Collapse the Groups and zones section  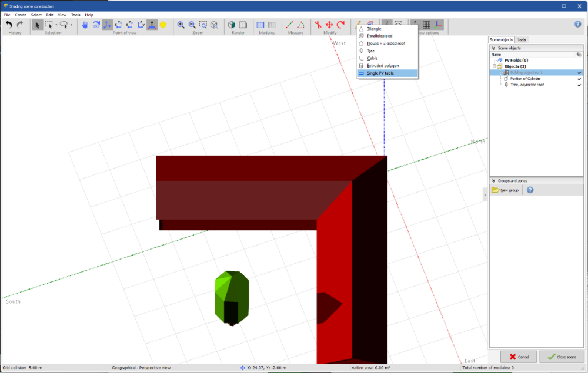[x=494, y=181]
